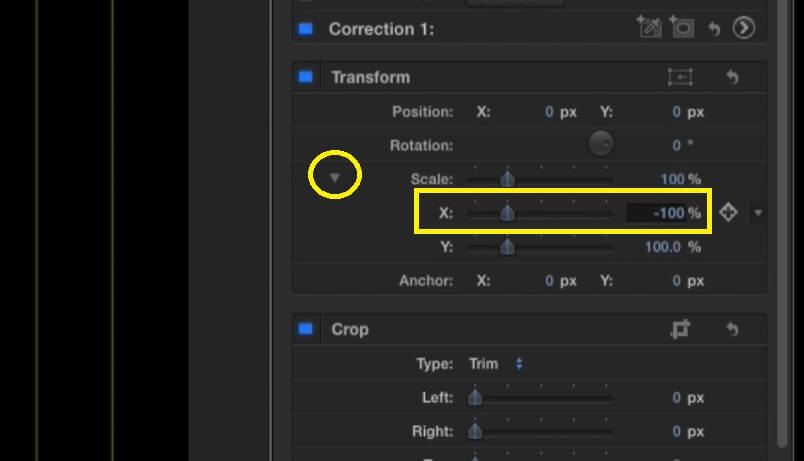
Task: Click the Rotation dial control
Action: (600, 144)
